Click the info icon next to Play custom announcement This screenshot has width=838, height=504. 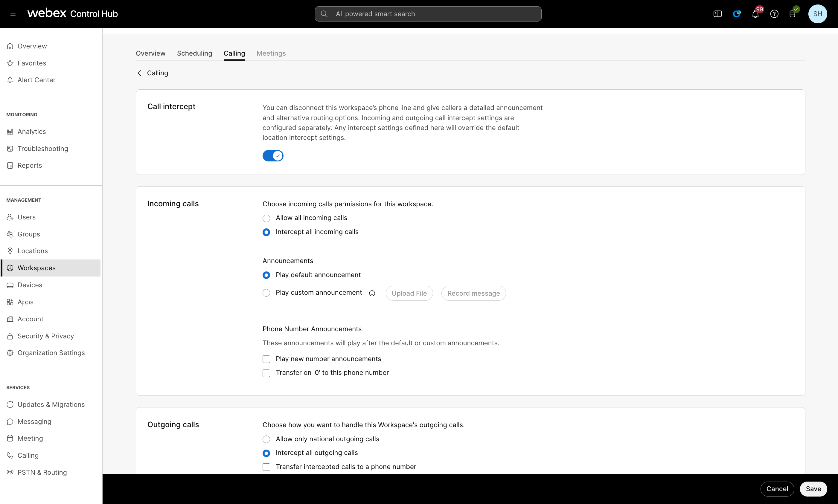click(372, 293)
